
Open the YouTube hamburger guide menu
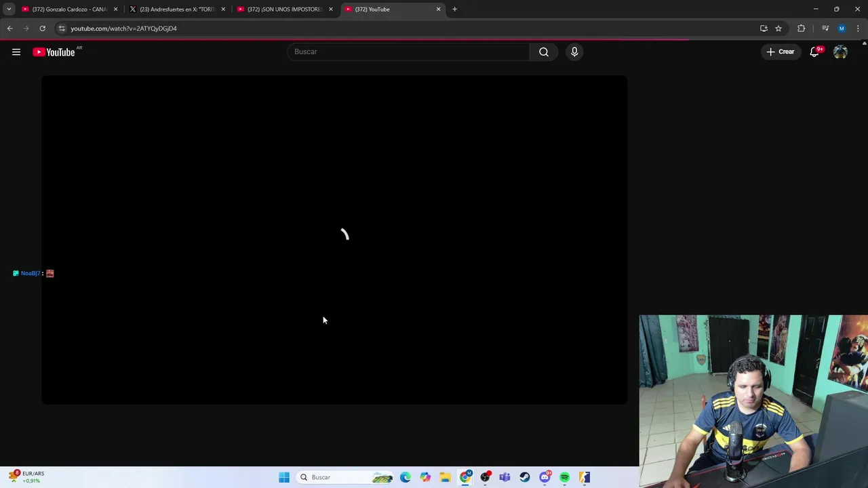(16, 52)
